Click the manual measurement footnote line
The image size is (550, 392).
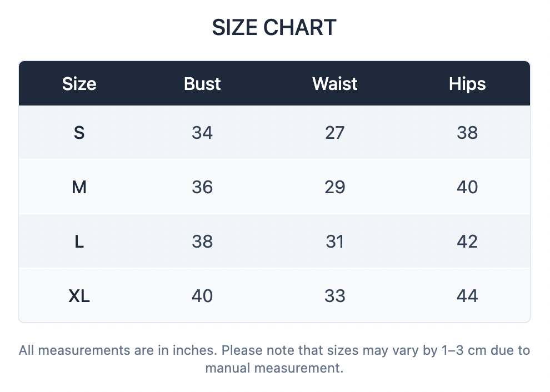(x=274, y=368)
